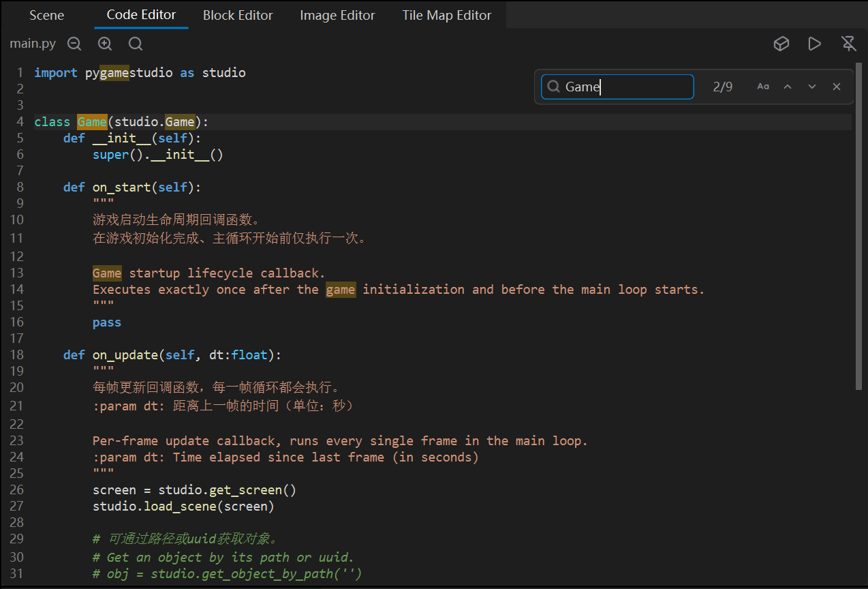The height and width of the screenshot is (589, 868).
Task: Click line 11 Chinese comment 在游戏初始化完成
Action: click(230, 238)
